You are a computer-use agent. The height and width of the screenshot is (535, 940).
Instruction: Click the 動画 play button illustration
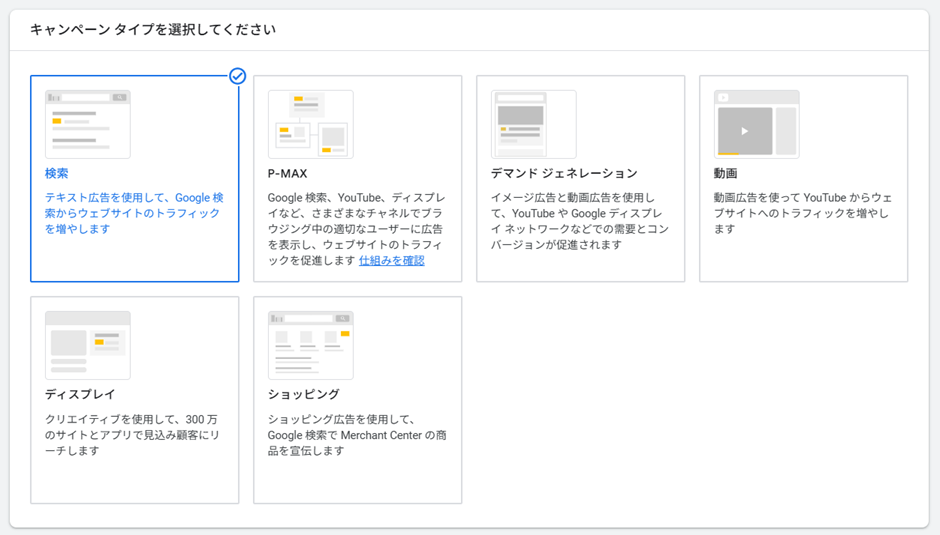(745, 131)
